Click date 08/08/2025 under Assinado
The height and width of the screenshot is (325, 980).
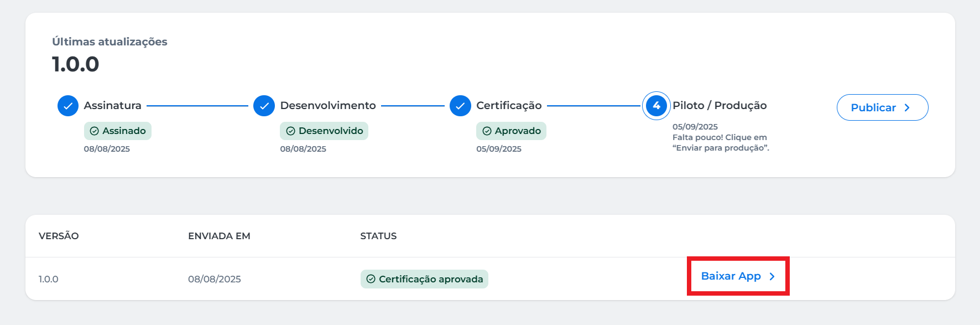pyautogui.click(x=107, y=149)
